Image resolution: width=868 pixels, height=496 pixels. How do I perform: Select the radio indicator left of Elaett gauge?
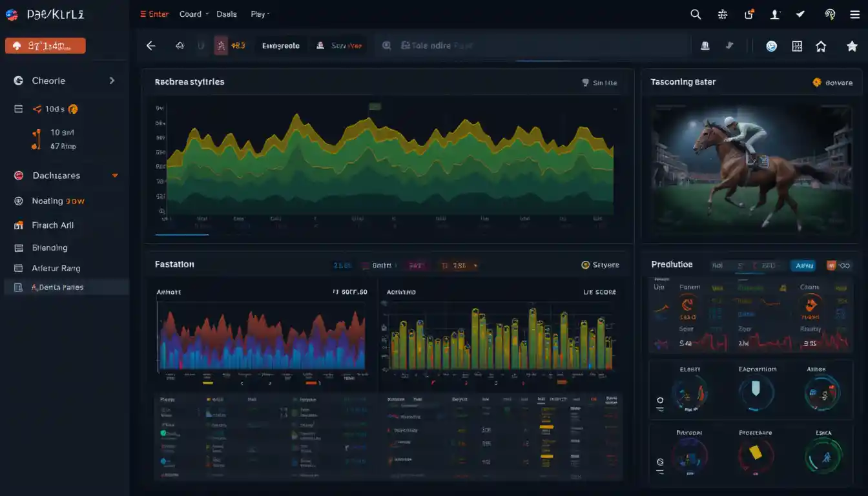click(x=659, y=401)
